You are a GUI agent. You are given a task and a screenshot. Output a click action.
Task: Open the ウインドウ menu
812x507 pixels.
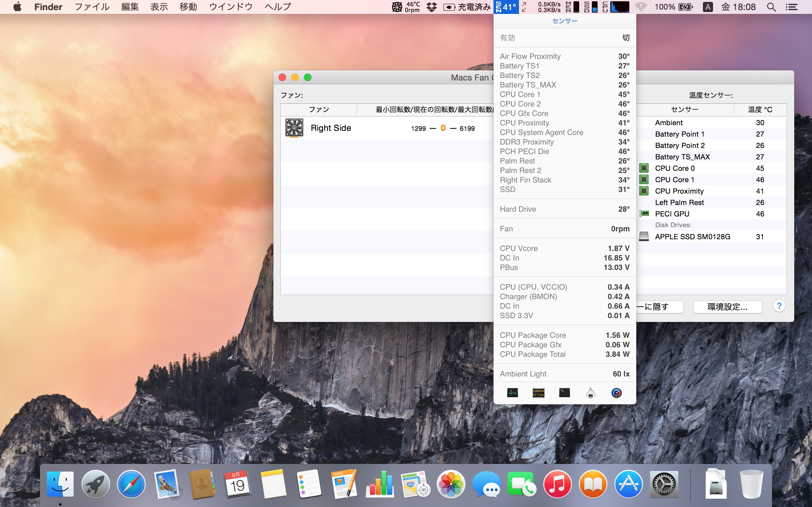tap(231, 7)
